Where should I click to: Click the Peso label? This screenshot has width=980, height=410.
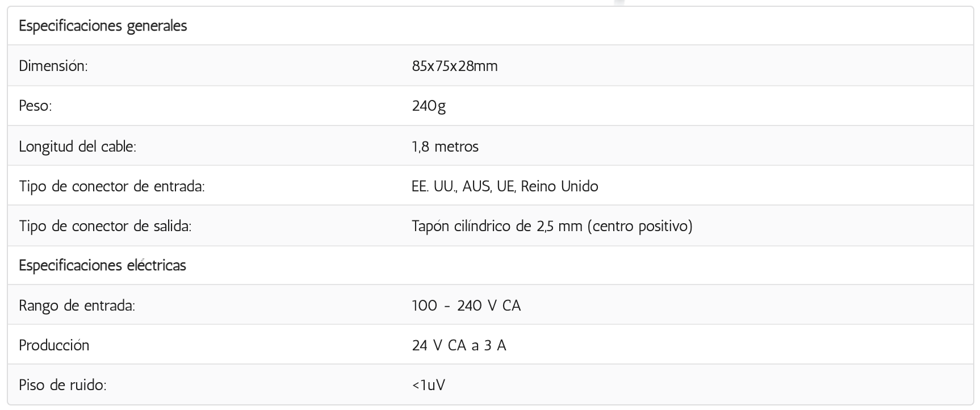click(x=35, y=106)
